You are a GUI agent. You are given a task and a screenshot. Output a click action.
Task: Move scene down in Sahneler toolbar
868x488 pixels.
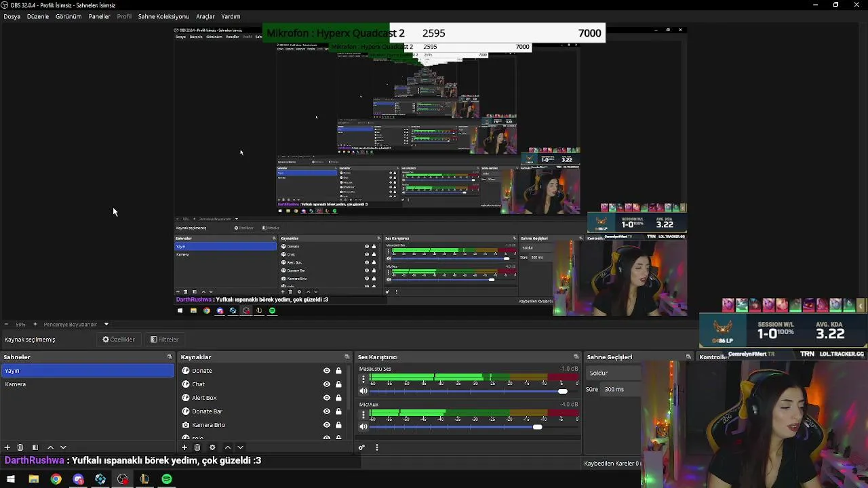pos(63,447)
